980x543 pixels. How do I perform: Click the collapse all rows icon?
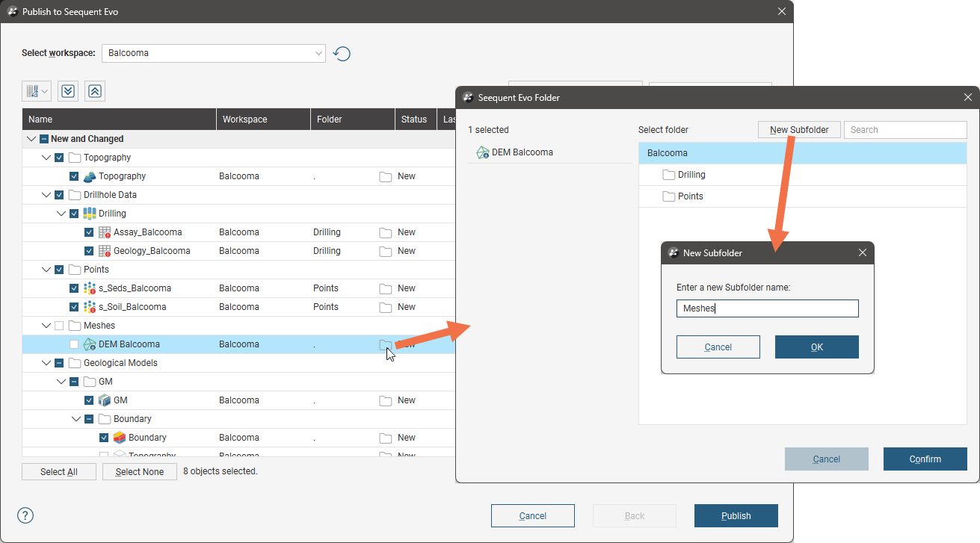[x=95, y=91]
